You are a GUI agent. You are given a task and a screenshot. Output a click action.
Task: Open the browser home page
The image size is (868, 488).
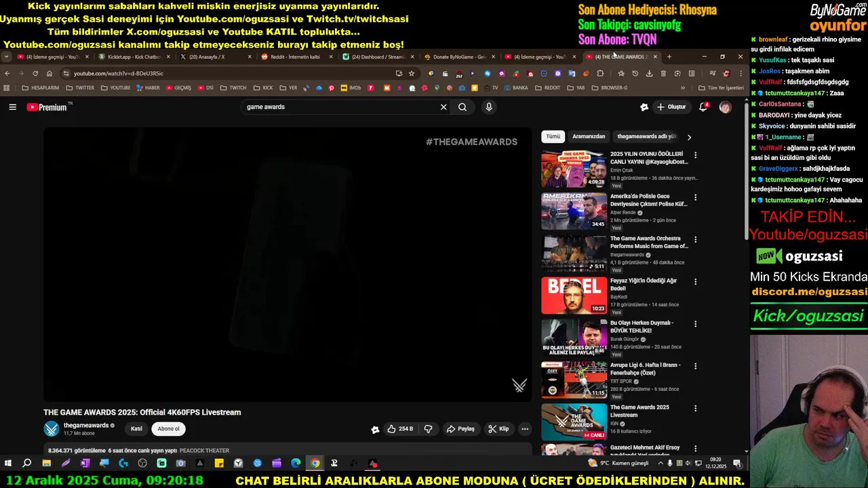[x=50, y=73]
